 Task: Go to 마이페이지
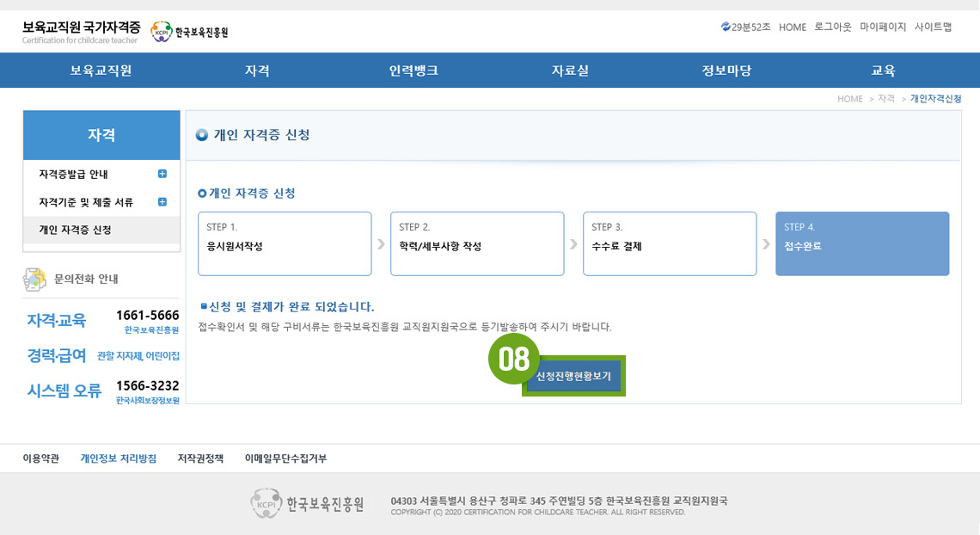point(883,27)
